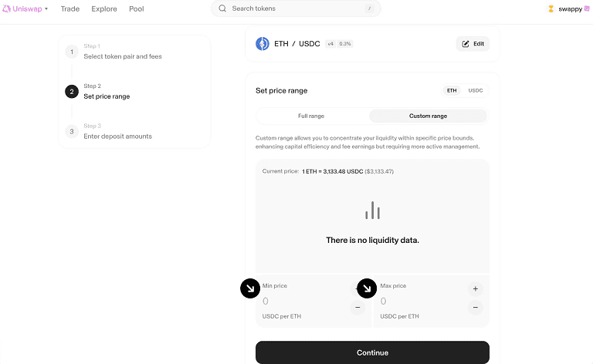Switch price display to USDC
Image resolution: width=593 pixels, height=364 pixels.
pyautogui.click(x=476, y=91)
